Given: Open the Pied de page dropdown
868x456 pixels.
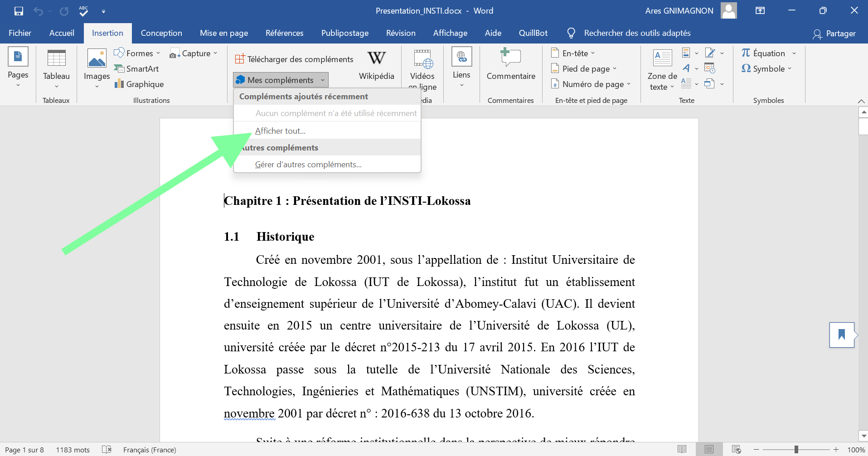Looking at the screenshot, I should 584,69.
